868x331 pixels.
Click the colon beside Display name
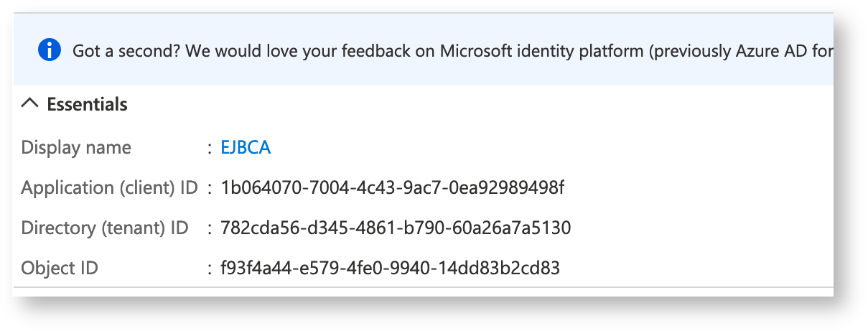coord(209,148)
